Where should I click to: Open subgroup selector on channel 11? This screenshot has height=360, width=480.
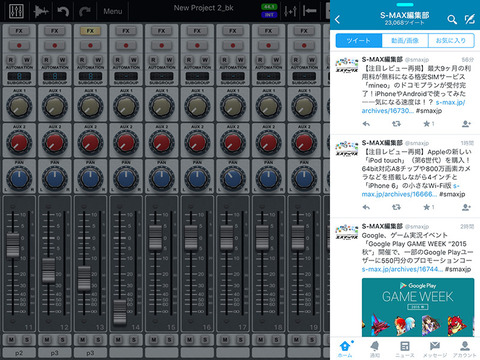[19, 76]
